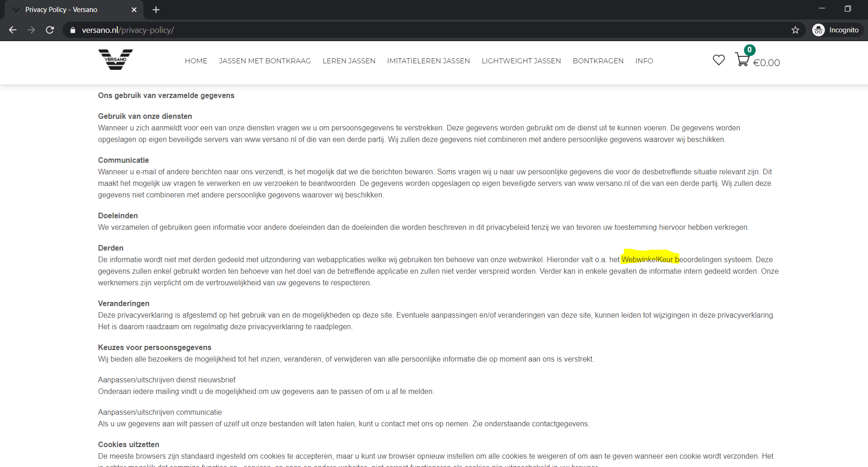The image size is (868, 467).
Task: Open a new browser tab
Action: (x=156, y=10)
